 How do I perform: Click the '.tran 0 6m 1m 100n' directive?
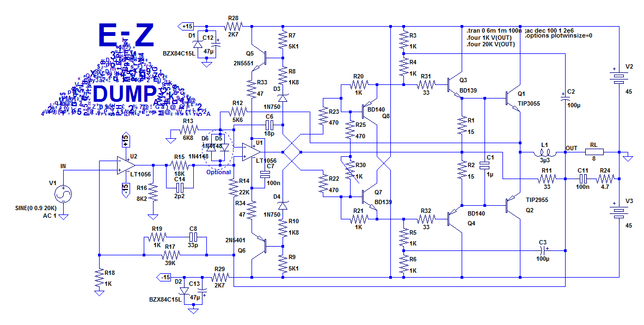(494, 30)
